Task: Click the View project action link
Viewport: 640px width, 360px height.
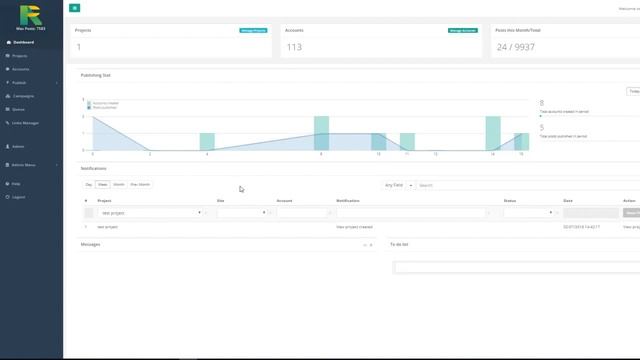Action: click(x=631, y=227)
